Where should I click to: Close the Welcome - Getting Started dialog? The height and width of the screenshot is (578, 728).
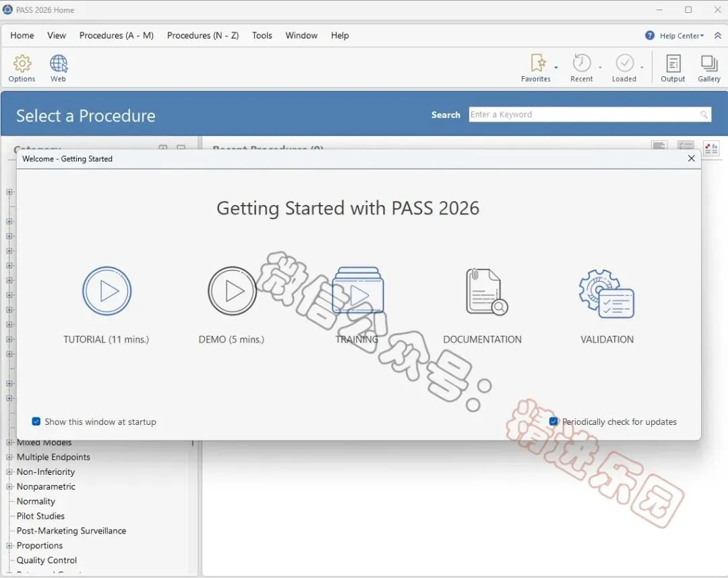point(692,158)
